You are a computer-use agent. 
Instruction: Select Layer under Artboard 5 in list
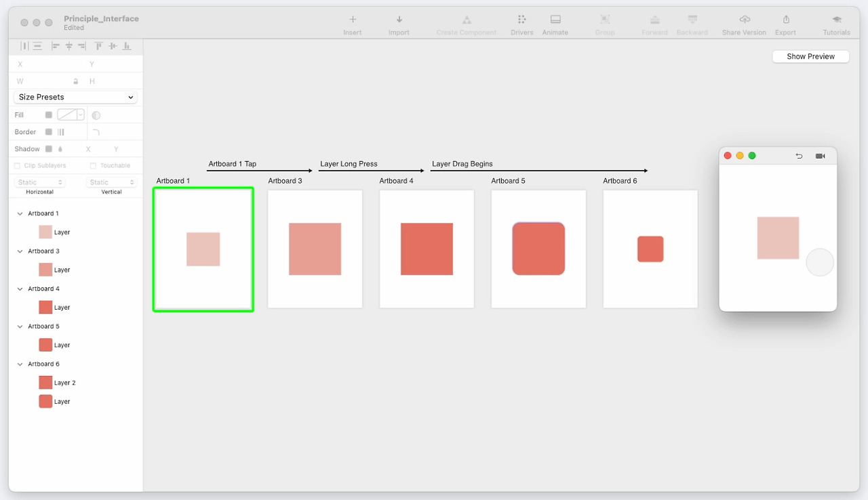pyautogui.click(x=62, y=345)
